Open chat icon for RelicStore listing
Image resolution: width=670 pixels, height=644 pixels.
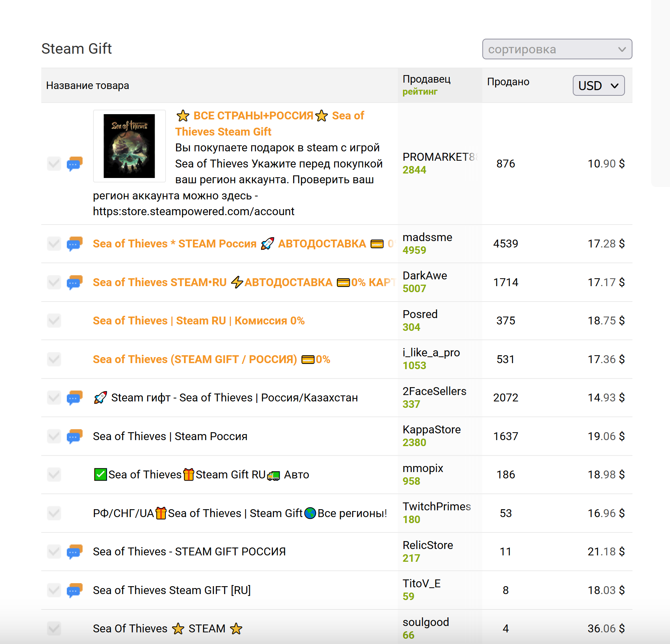(x=74, y=552)
